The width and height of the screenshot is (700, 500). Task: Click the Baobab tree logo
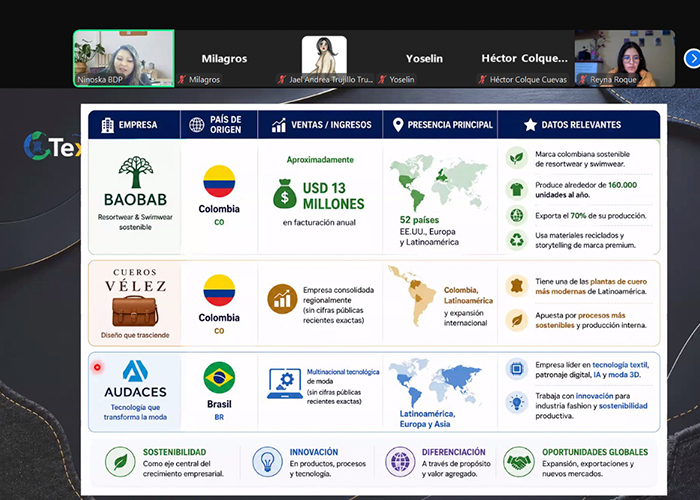click(x=136, y=172)
